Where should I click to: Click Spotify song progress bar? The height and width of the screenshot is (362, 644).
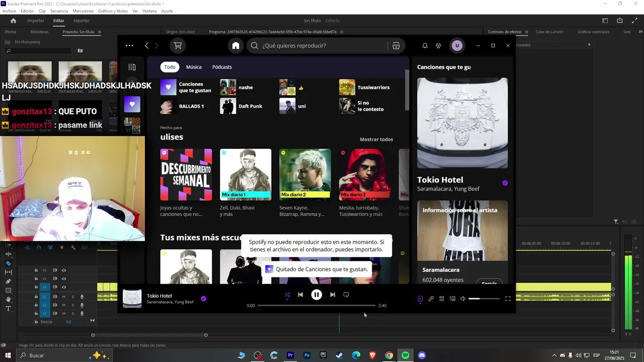pos(316,305)
